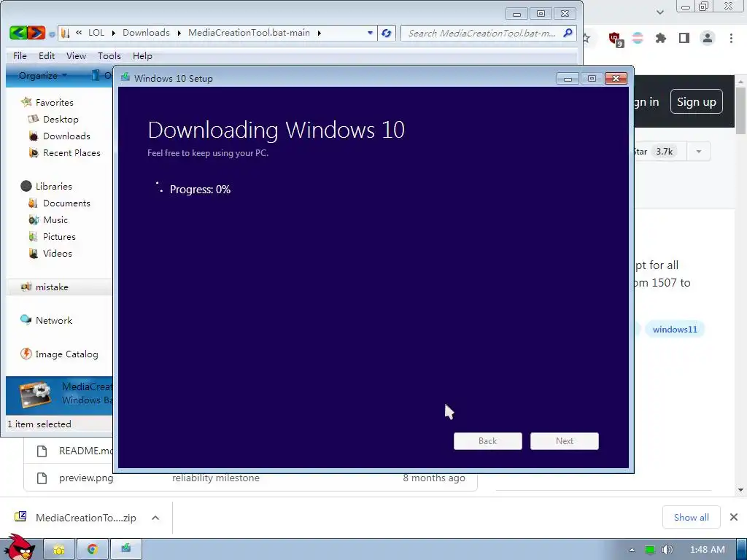Image resolution: width=747 pixels, height=560 pixels.
Task: Select Network in the navigation pane
Action: (x=54, y=321)
